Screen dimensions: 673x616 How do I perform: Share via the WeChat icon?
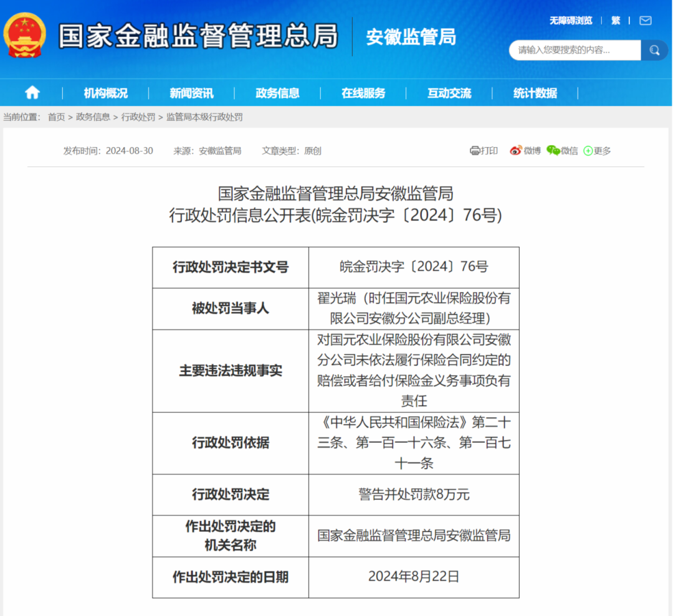click(553, 151)
